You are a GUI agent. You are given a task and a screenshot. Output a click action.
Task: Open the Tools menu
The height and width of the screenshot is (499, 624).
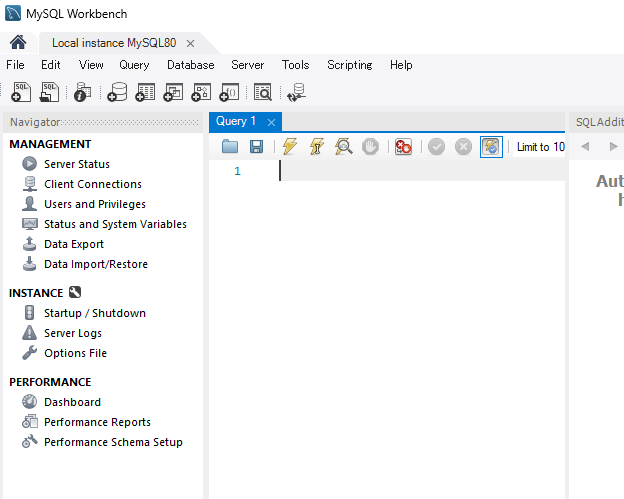click(x=295, y=65)
